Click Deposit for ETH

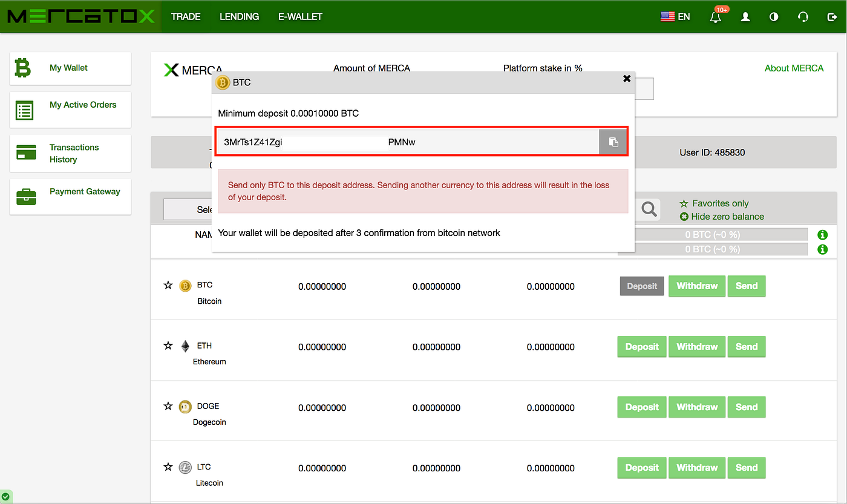pyautogui.click(x=642, y=347)
